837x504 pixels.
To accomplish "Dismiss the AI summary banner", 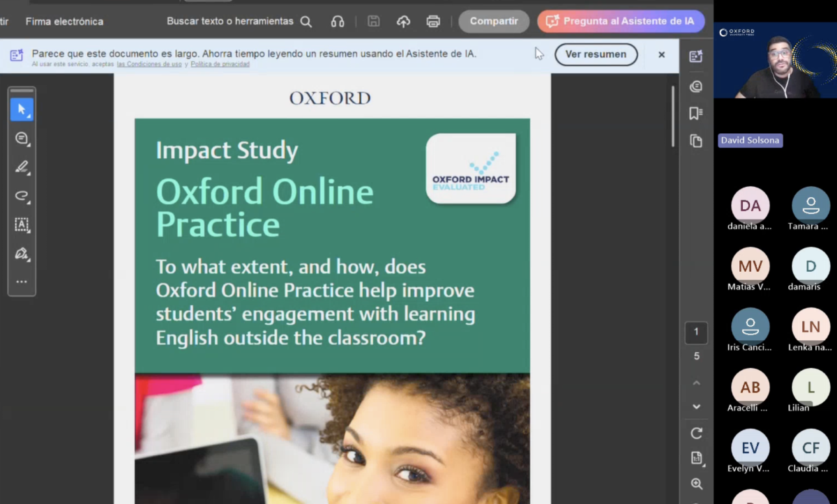I will (661, 54).
